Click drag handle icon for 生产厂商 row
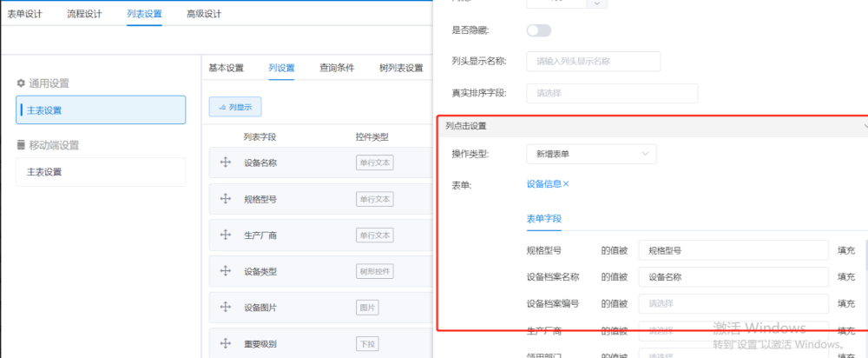868x358 pixels. [225, 235]
